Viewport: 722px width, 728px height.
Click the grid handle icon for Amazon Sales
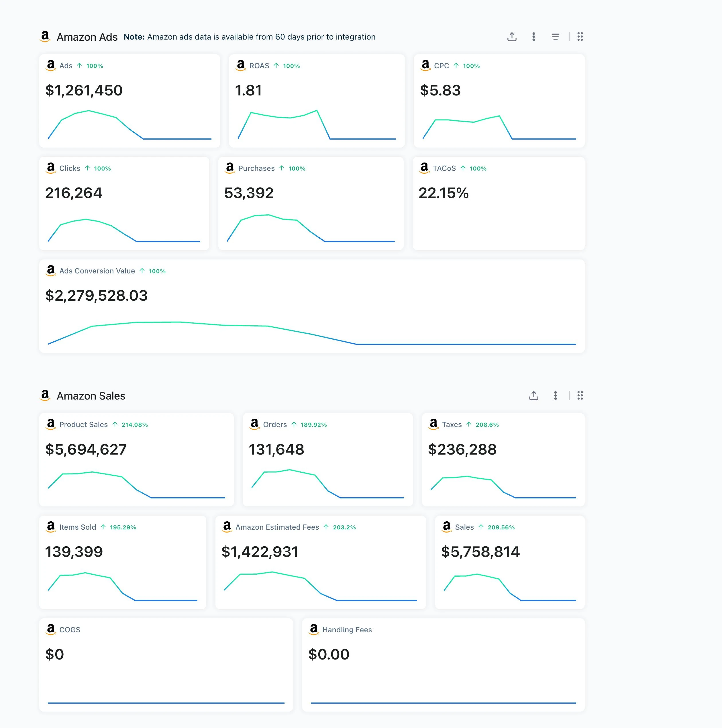(580, 396)
